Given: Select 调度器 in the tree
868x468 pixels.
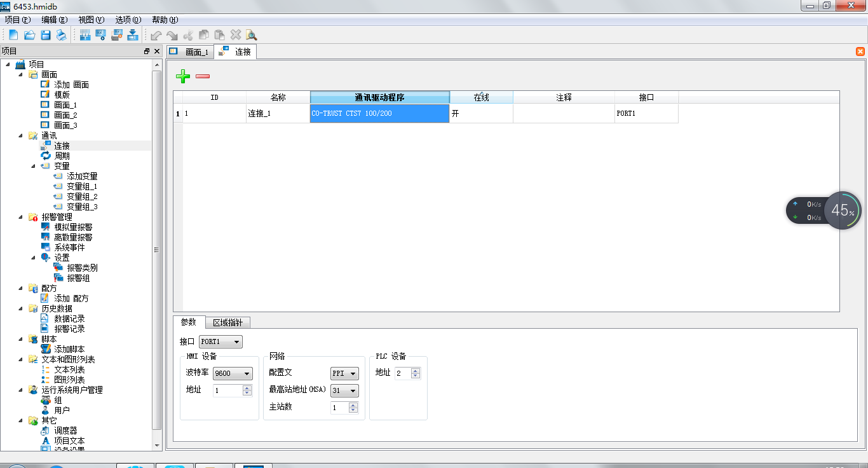Looking at the screenshot, I should click(x=65, y=430).
